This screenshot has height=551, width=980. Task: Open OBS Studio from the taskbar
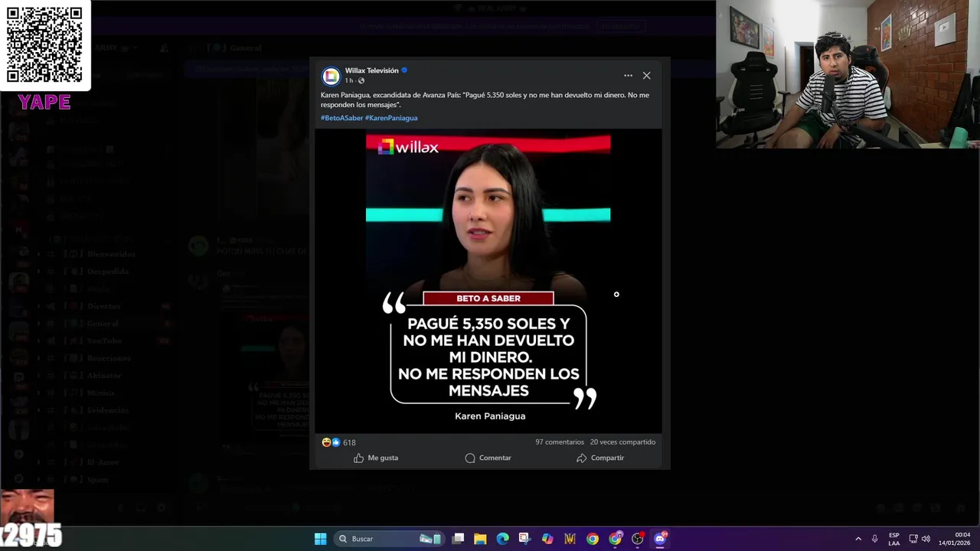tap(637, 539)
